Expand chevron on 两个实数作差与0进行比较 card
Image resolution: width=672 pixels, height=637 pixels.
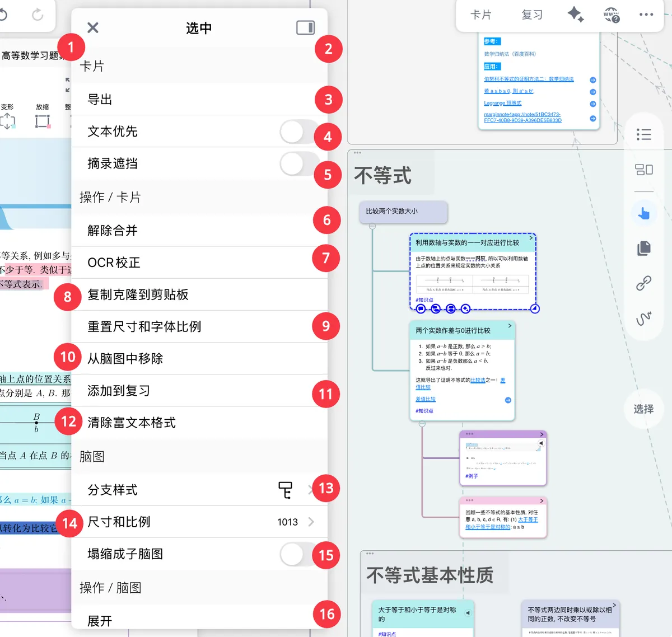click(510, 325)
